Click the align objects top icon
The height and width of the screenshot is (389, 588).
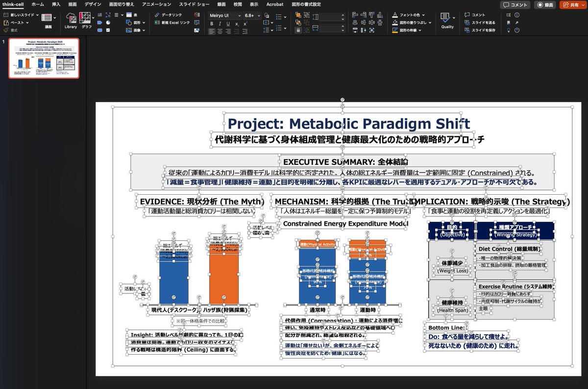372,14
